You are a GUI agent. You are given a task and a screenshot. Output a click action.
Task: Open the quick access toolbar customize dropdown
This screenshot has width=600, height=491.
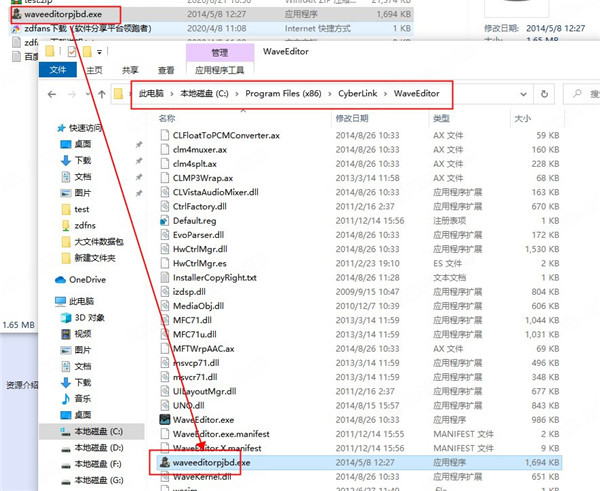99,52
